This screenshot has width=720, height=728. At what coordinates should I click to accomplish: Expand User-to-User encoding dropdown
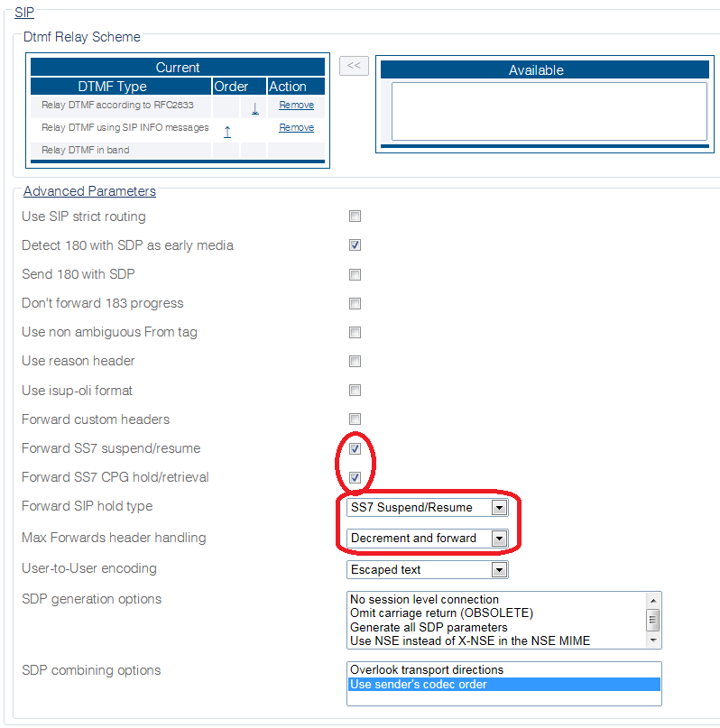[x=428, y=569]
